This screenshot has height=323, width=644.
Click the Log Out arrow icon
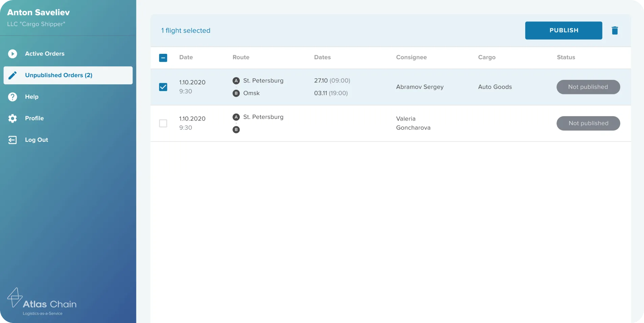(x=13, y=140)
